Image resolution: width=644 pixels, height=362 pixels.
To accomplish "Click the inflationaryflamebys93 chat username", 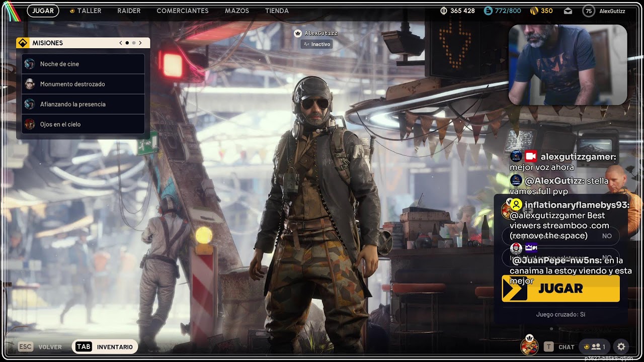I will coord(577,205).
